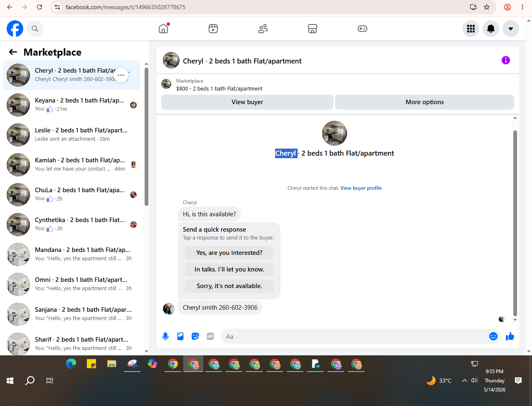Select the Kamiah conversation in the list
Screen dimensions: 532x406
tap(72, 164)
